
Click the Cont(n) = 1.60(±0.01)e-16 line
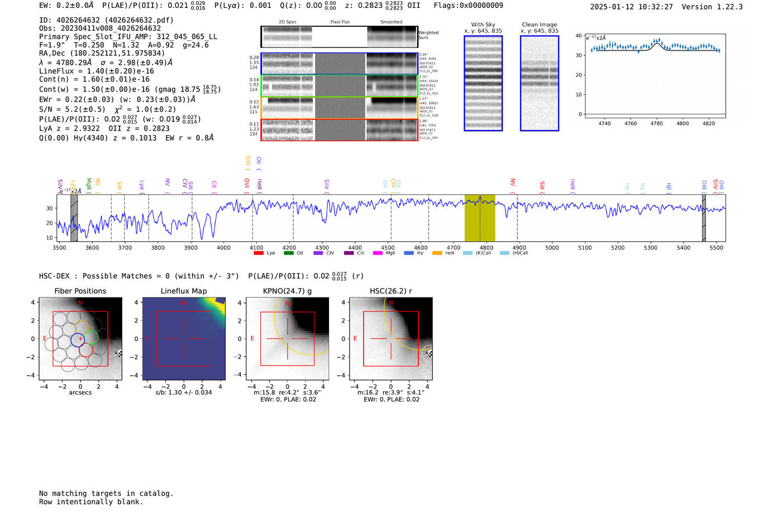(x=94, y=80)
